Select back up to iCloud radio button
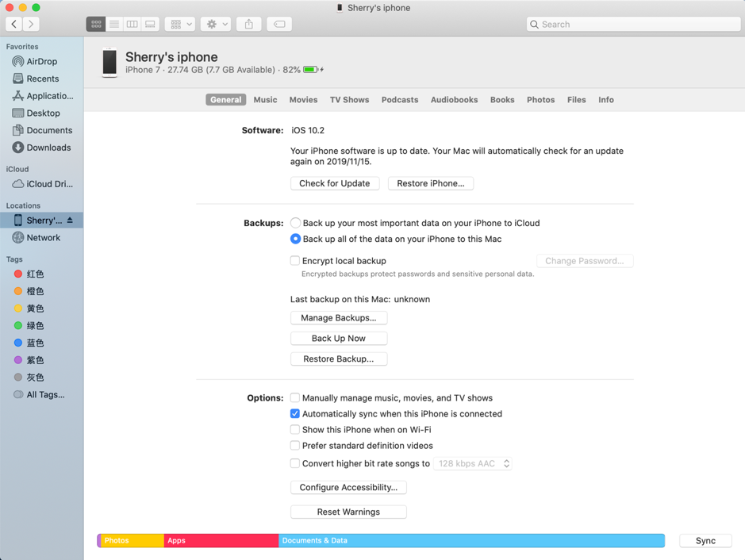This screenshot has width=745, height=560. pyautogui.click(x=295, y=223)
